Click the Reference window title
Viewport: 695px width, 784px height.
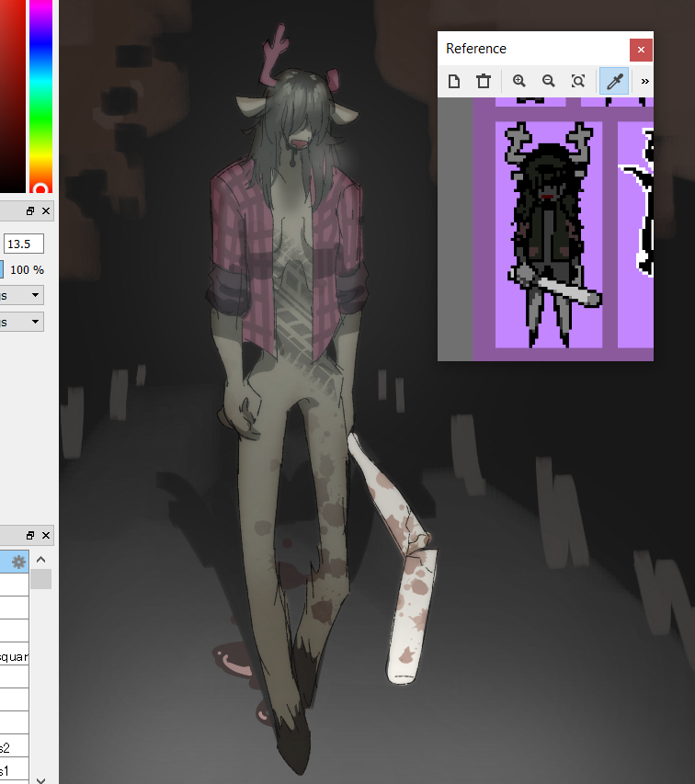coord(476,49)
